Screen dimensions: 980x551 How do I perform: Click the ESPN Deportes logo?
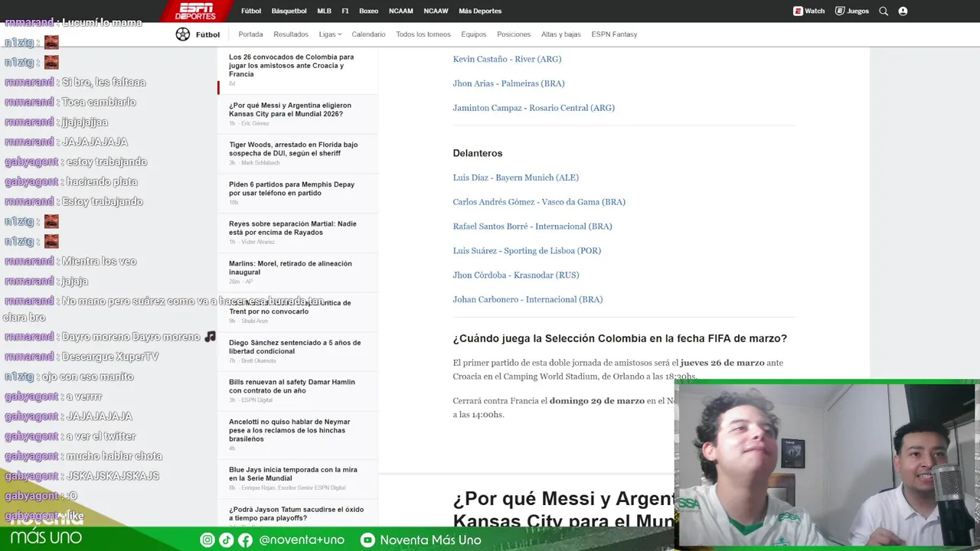click(x=195, y=11)
